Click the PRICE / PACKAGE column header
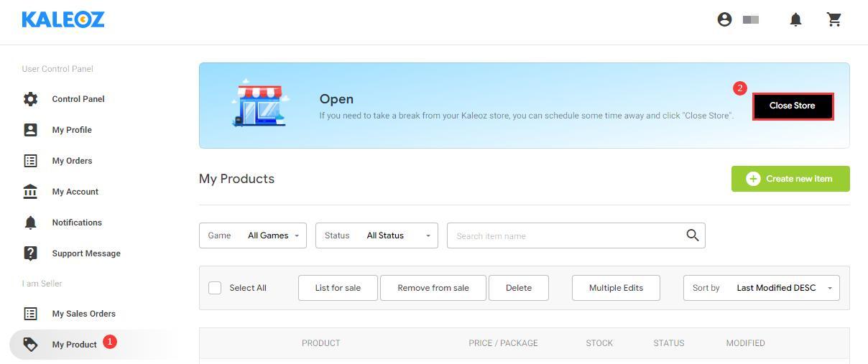 (504, 343)
